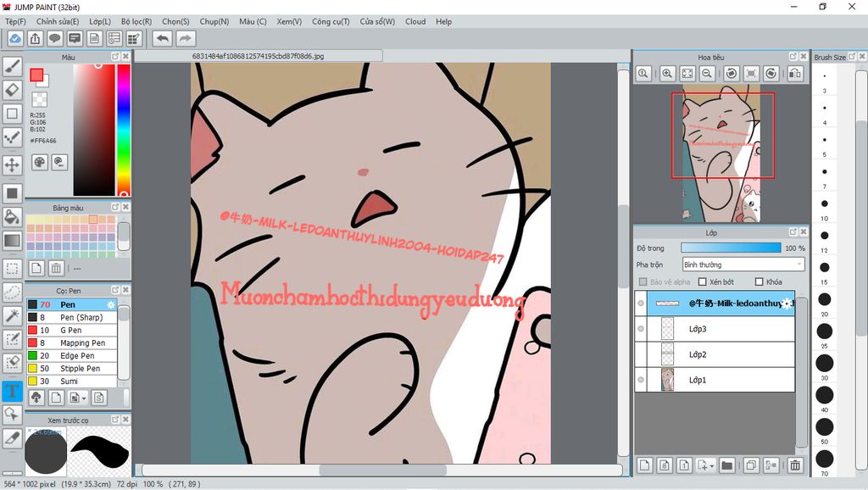The image size is (868, 490).
Task: Expand the add-layer dropdown arrow
Action: coord(711,465)
